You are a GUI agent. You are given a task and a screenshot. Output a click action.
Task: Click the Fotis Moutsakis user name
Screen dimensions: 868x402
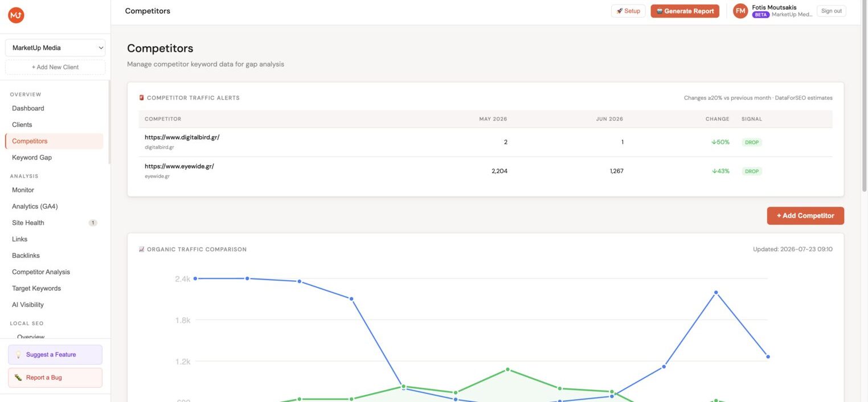775,7
